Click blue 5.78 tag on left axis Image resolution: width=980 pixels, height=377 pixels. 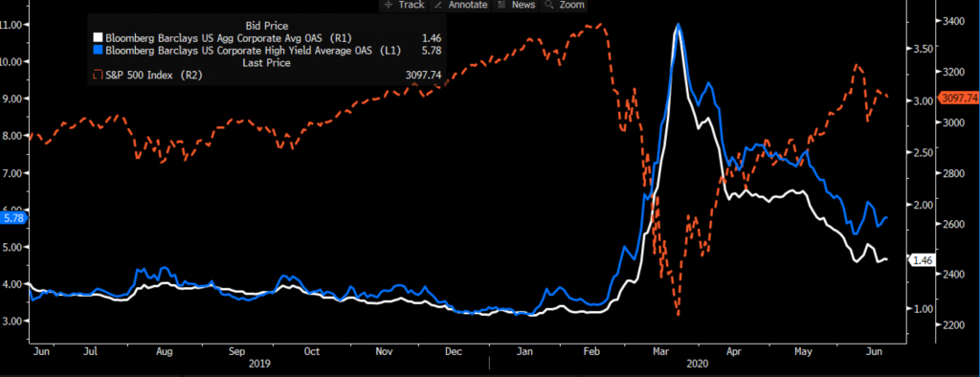(13, 218)
